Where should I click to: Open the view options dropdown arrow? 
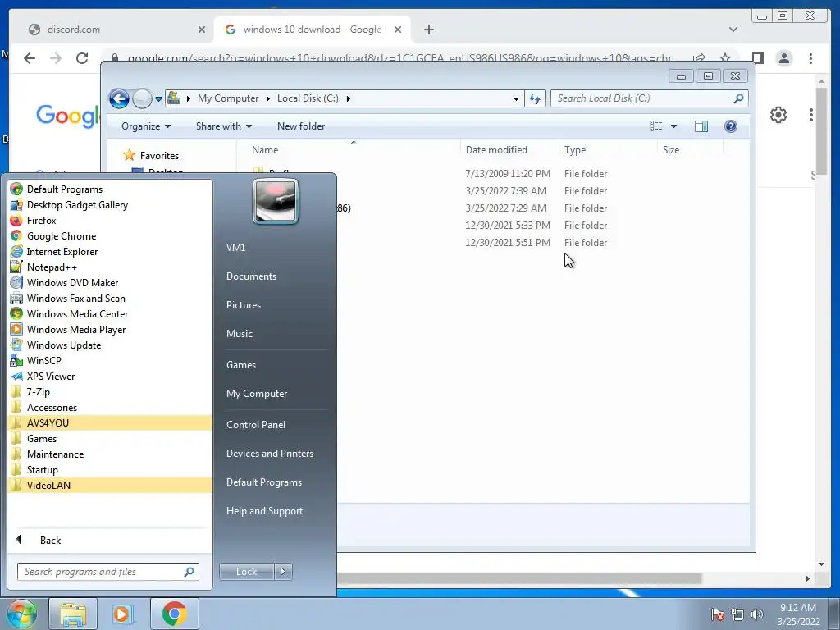tap(674, 126)
